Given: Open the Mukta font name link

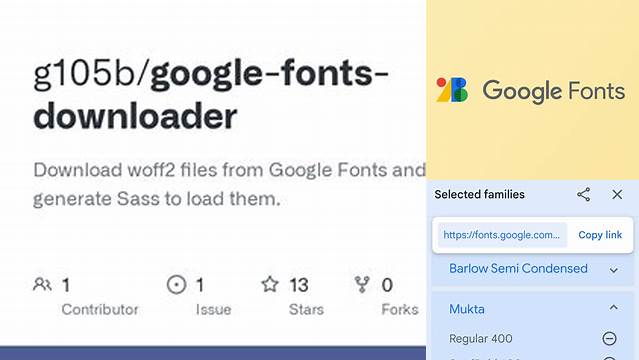Looking at the screenshot, I should 467,309.
